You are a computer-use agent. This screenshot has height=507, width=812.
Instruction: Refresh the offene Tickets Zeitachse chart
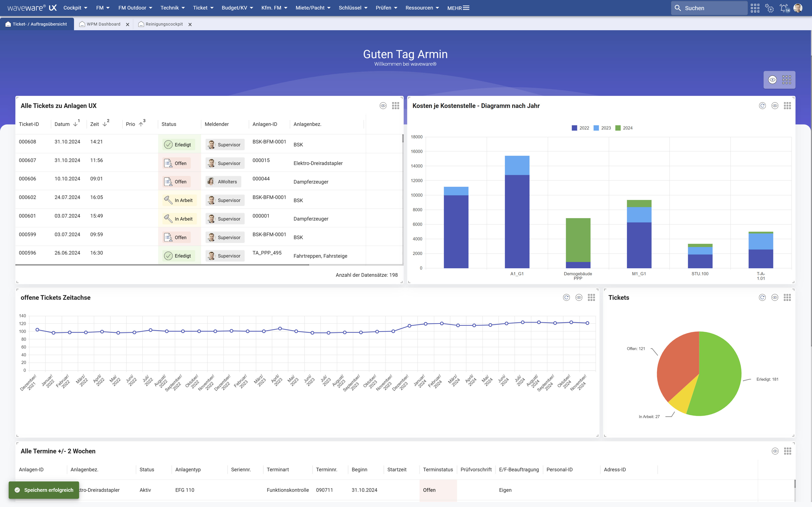click(x=566, y=297)
